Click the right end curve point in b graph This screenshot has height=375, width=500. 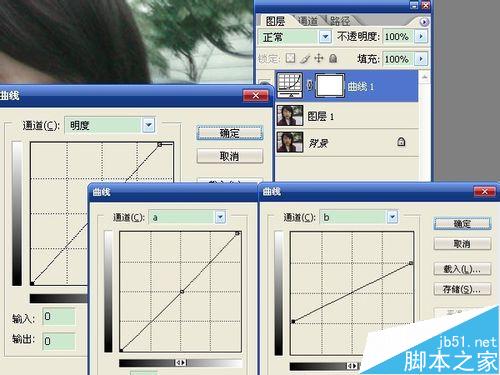(x=411, y=263)
